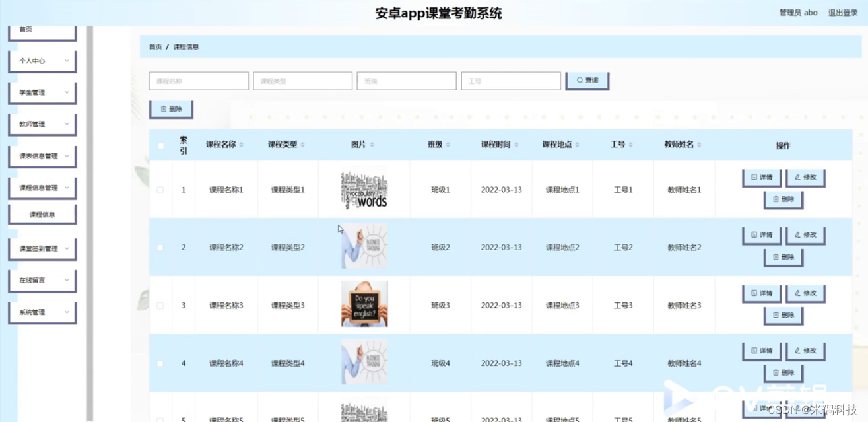Tick the checkbox for row 课程名称1
The image size is (868, 422).
pyautogui.click(x=160, y=190)
